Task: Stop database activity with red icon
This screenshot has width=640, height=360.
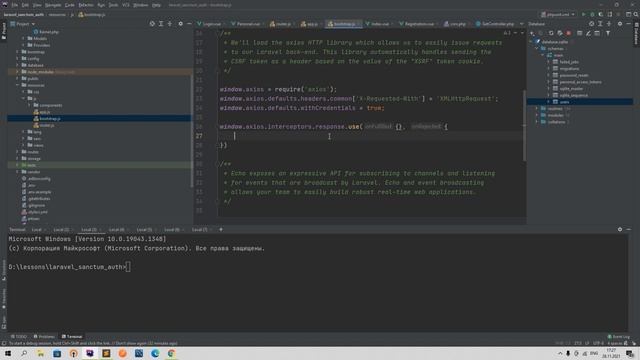Action: [x=569, y=33]
